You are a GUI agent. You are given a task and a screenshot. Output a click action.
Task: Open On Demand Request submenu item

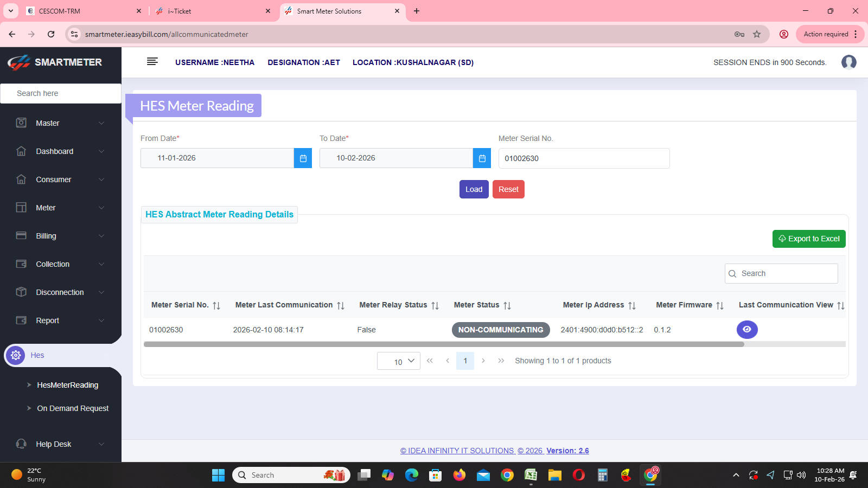coord(73,408)
